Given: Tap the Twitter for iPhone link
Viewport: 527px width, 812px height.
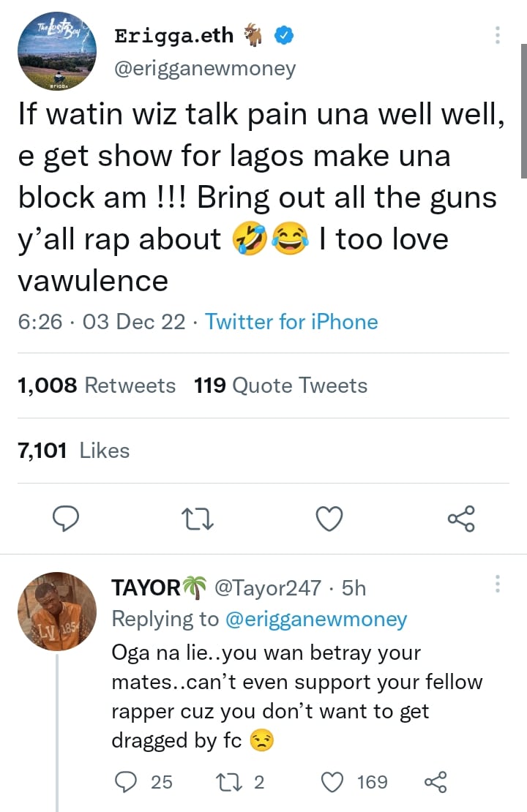Looking at the screenshot, I should 291,322.
